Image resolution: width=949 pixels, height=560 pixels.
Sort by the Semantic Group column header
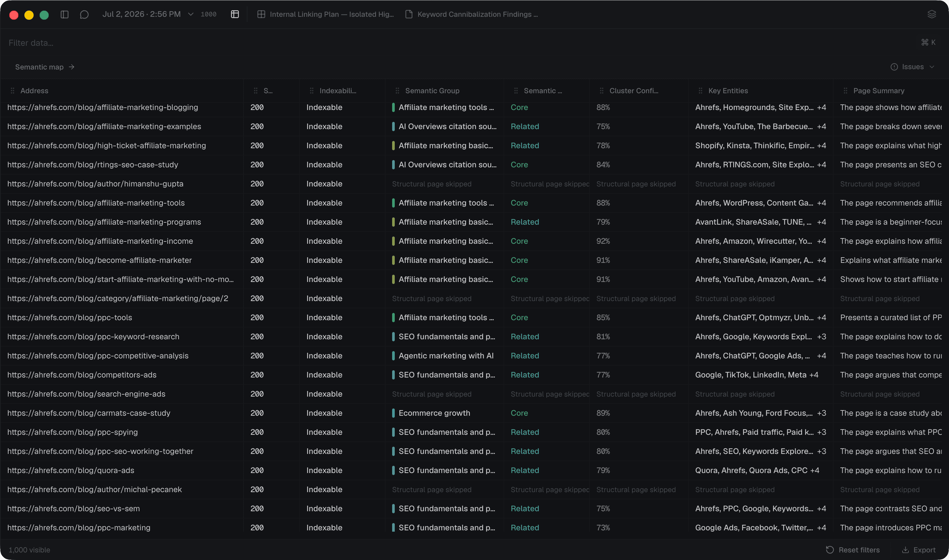432,91
